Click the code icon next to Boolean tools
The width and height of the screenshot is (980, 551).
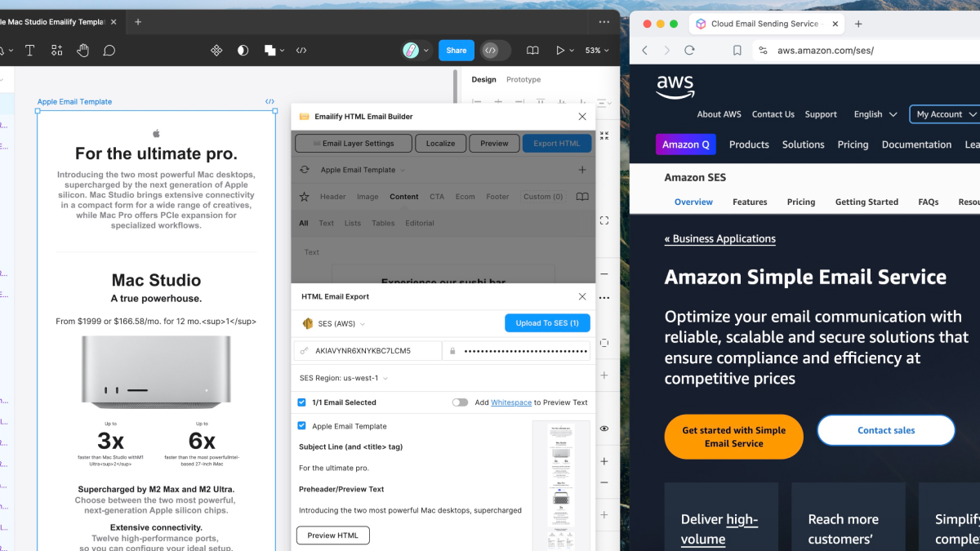[x=301, y=51]
